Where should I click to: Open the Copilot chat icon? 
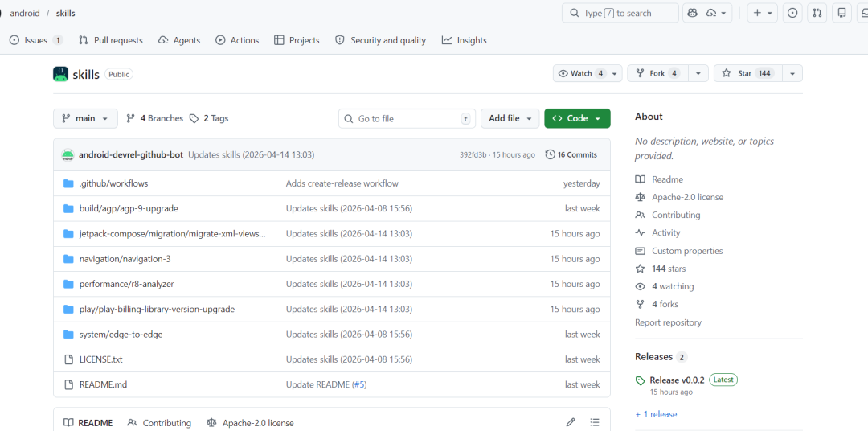click(692, 13)
